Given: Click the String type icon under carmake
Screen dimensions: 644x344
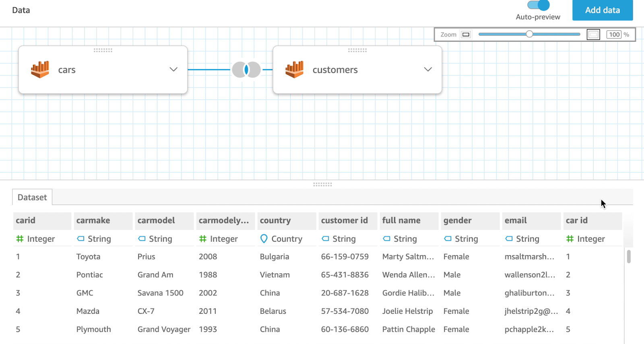Looking at the screenshot, I should (80, 239).
